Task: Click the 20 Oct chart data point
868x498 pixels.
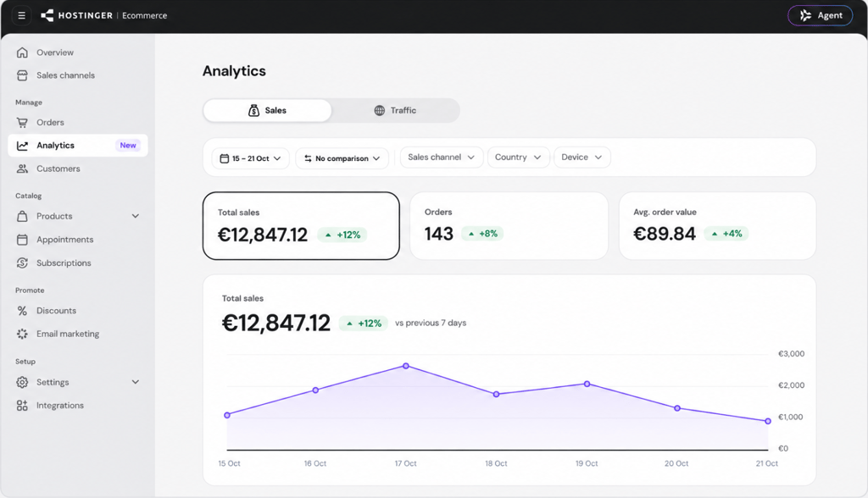Action: coord(677,408)
